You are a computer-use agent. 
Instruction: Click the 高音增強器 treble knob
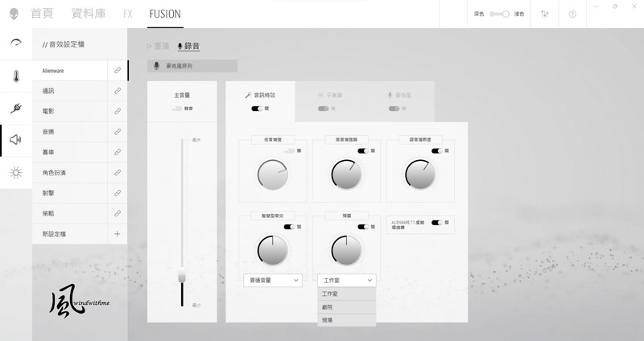click(347, 175)
